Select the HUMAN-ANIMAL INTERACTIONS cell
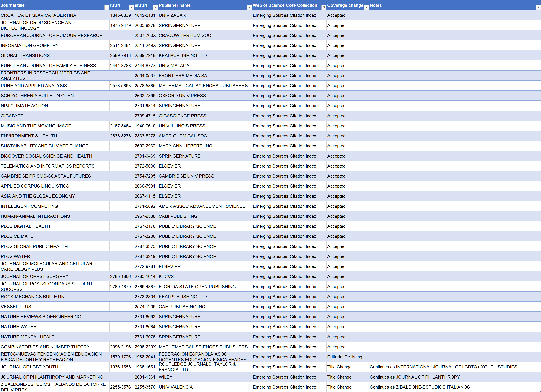This screenshot has height=392, width=541. [x=55, y=216]
